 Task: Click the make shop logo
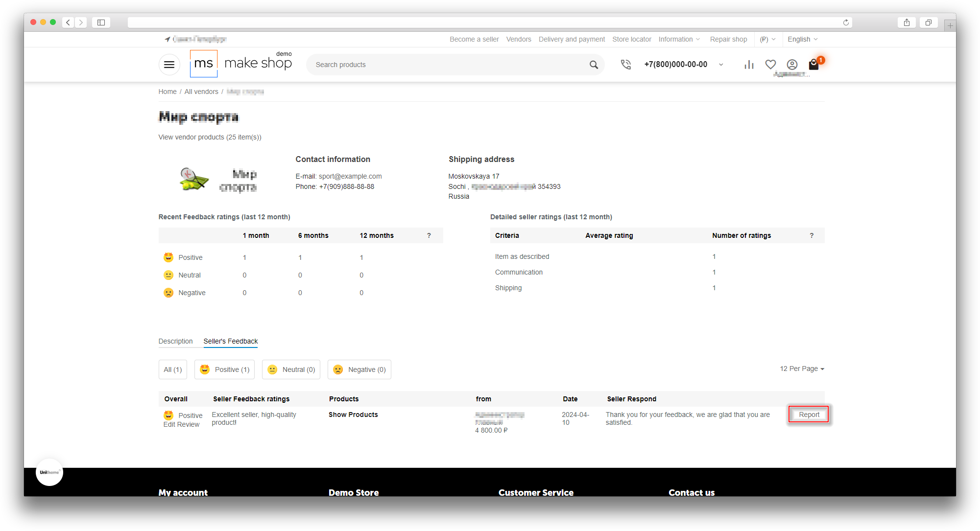(241, 64)
